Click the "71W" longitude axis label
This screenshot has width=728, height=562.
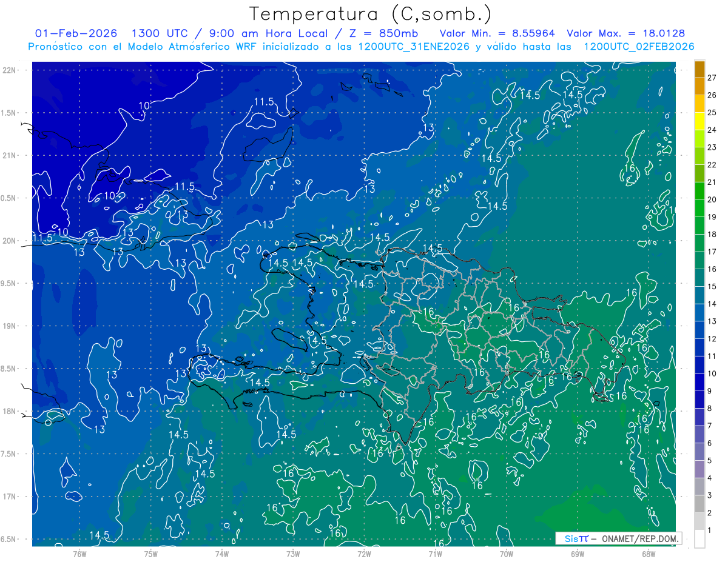tap(435, 554)
